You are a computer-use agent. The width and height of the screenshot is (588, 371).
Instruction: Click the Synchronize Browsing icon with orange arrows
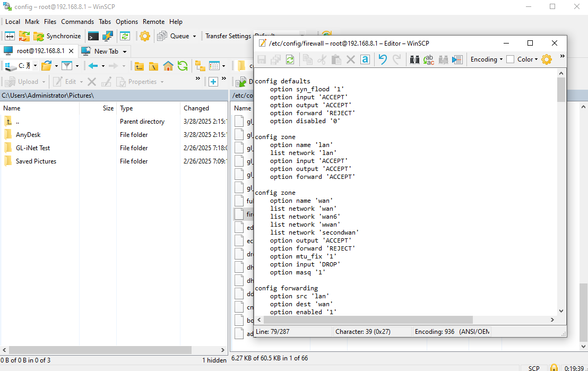[x=24, y=36]
